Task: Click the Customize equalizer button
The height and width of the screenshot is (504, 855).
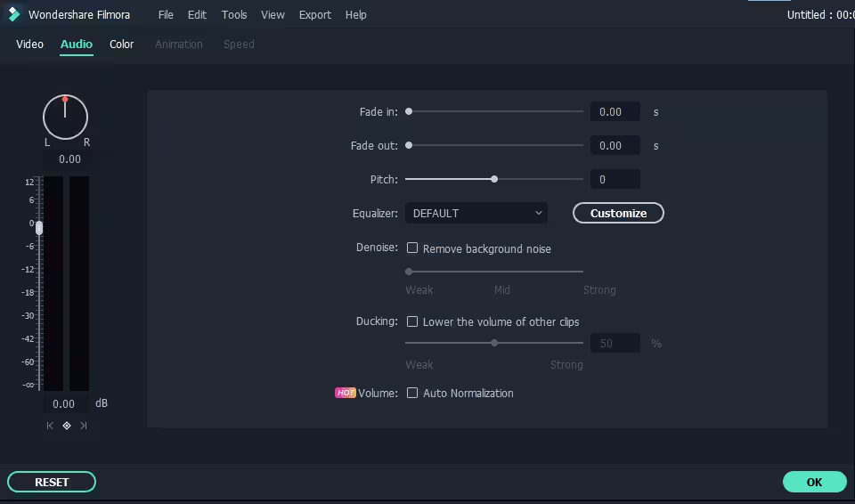Action: 618,213
